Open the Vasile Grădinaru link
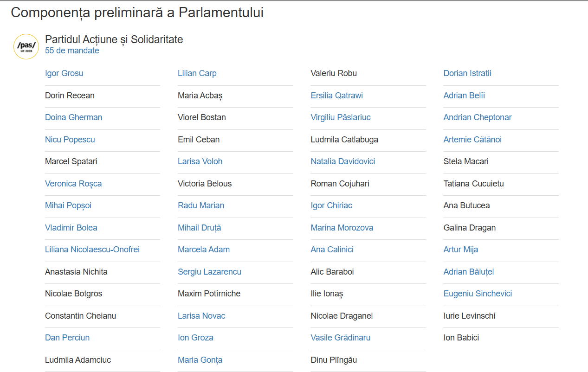 [341, 338]
